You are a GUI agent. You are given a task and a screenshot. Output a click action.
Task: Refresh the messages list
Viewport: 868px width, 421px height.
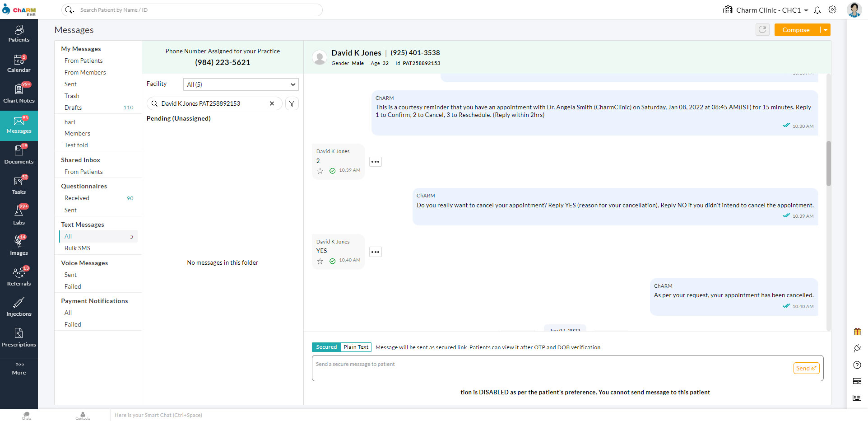click(762, 30)
